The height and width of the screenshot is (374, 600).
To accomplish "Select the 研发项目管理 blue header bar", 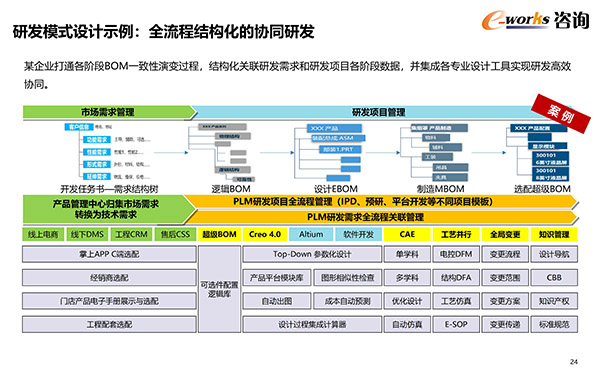I will (379, 112).
